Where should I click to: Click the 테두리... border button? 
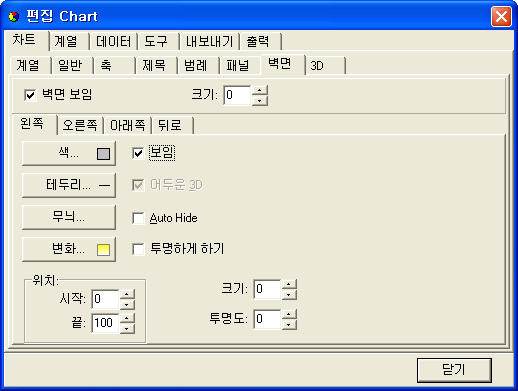69,185
